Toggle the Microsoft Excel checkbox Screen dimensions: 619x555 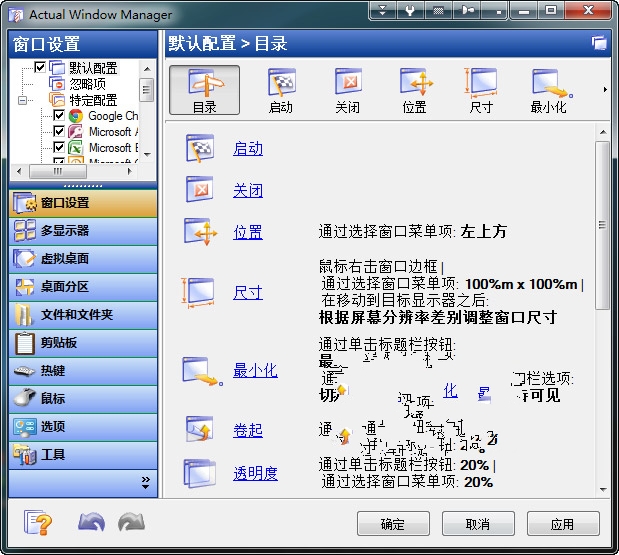[59, 147]
